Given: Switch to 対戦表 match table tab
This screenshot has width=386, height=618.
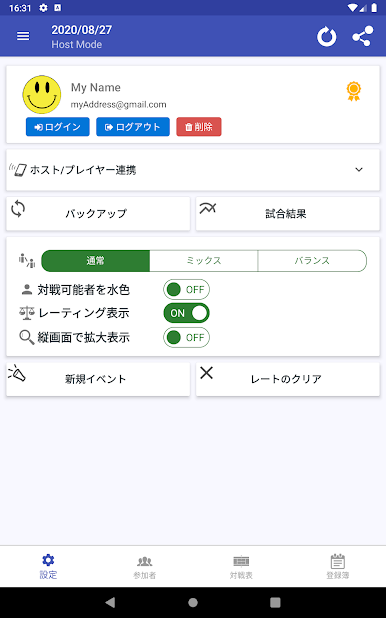Looking at the screenshot, I should [x=241, y=567].
